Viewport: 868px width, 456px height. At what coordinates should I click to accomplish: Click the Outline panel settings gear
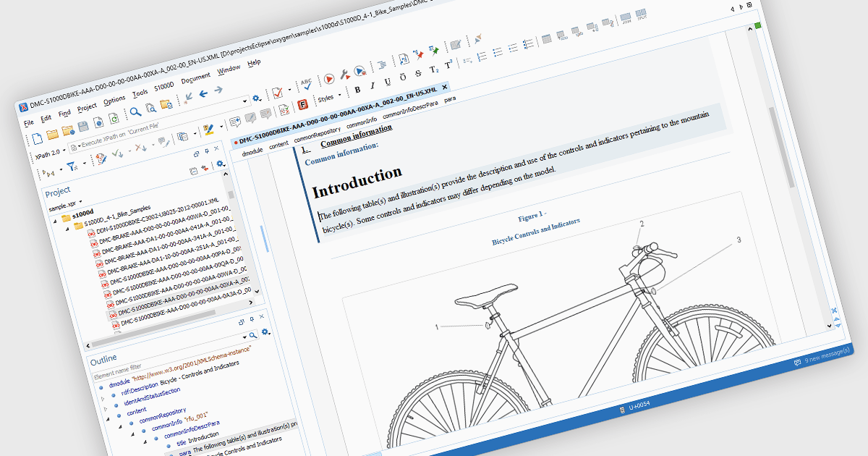(x=265, y=332)
